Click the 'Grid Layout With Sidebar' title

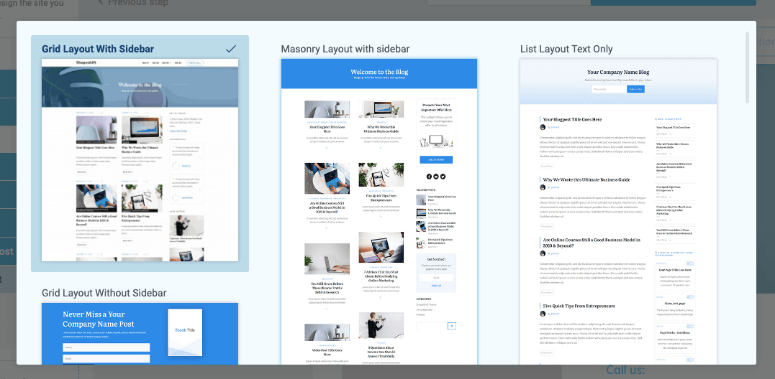coord(98,49)
